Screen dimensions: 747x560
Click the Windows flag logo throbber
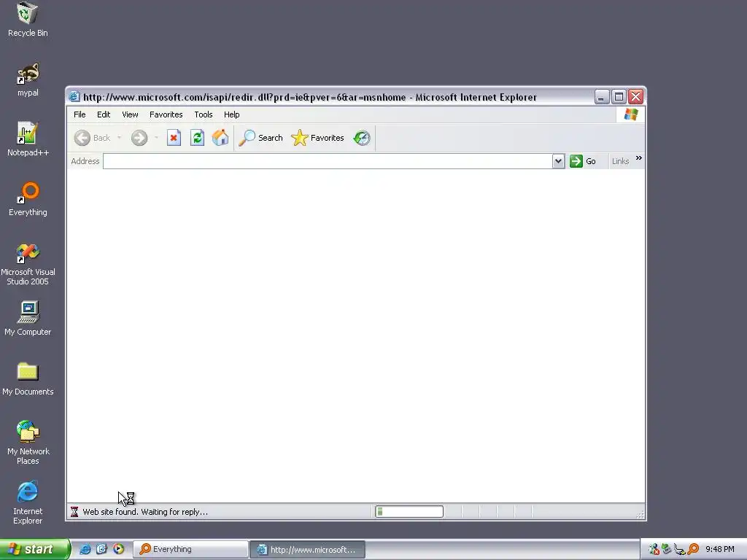point(631,114)
